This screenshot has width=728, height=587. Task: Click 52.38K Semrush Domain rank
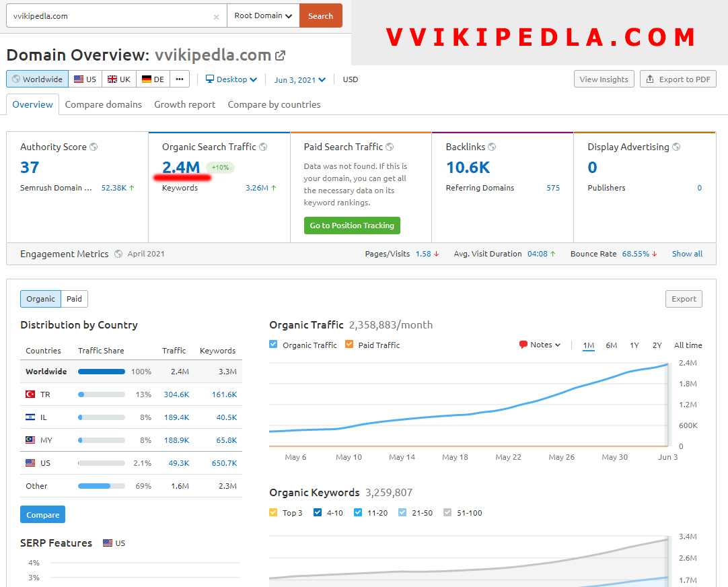(x=114, y=188)
